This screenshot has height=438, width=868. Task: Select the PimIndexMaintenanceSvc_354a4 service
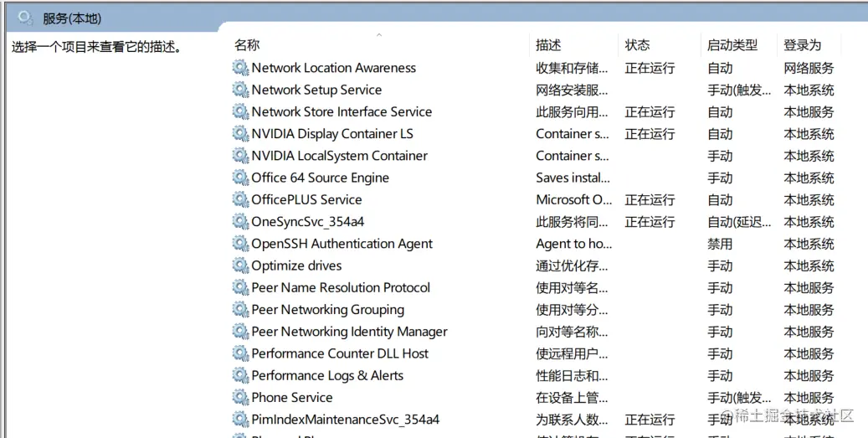pyautogui.click(x=345, y=420)
